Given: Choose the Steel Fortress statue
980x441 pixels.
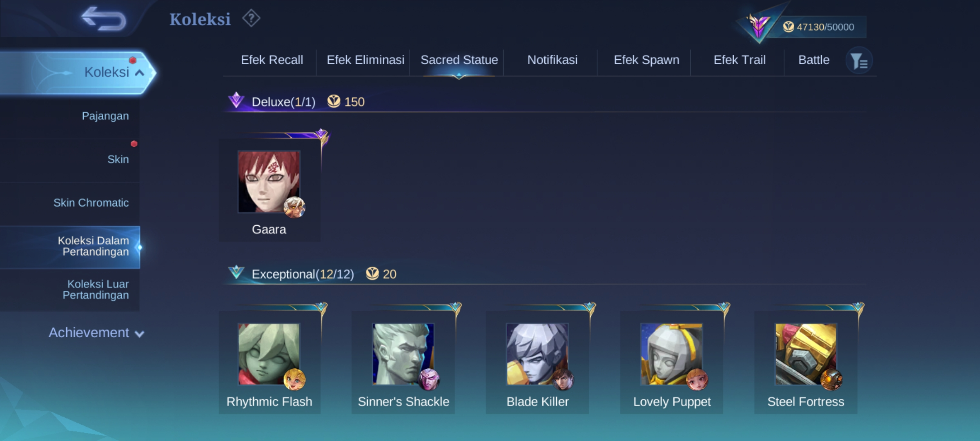Looking at the screenshot, I should [806, 354].
